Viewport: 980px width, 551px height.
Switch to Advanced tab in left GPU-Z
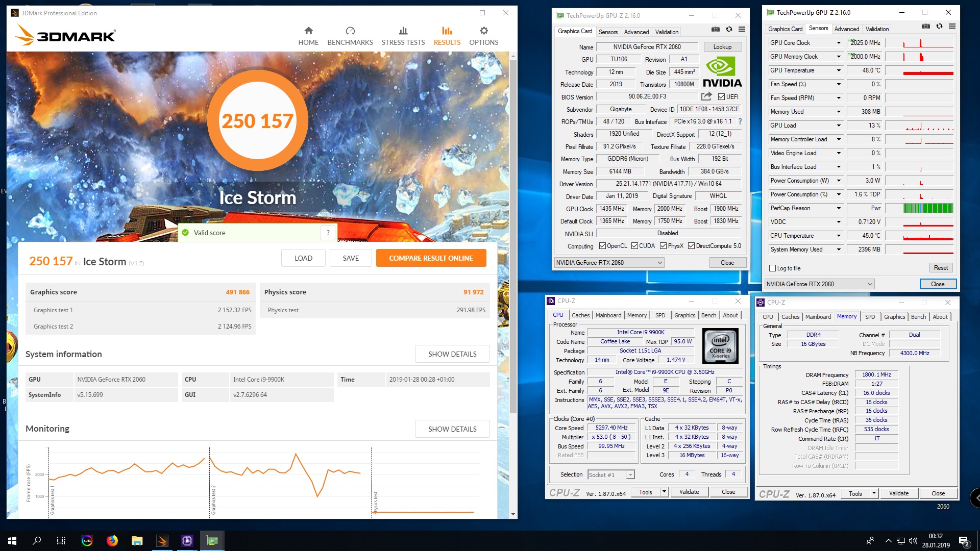pyautogui.click(x=636, y=32)
